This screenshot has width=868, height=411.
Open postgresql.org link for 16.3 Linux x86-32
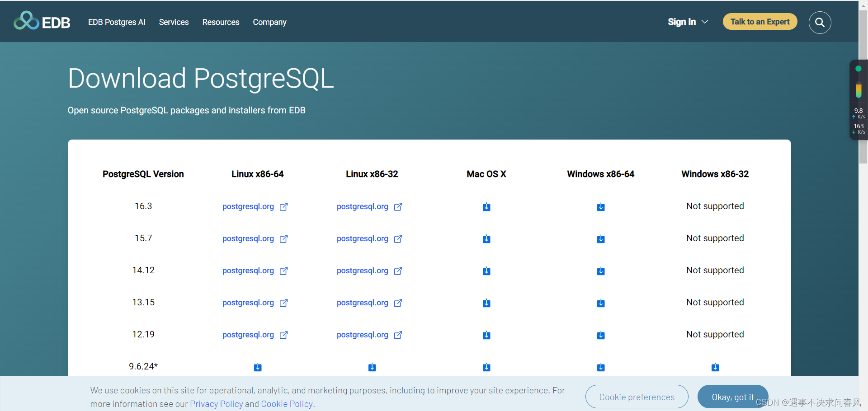pos(369,206)
